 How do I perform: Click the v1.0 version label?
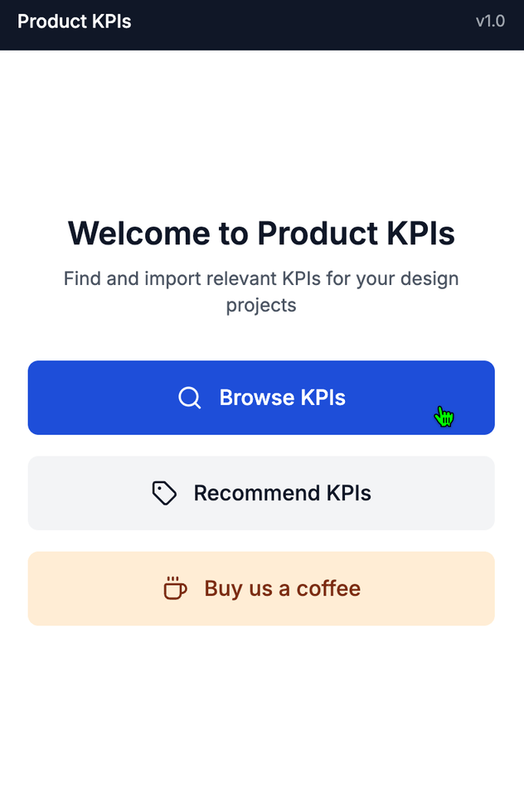pos(490,22)
